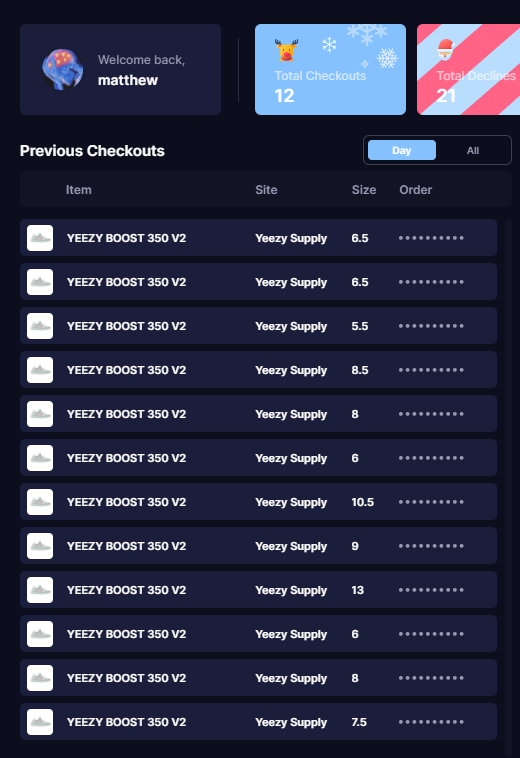
Task: Click the size value 13
Action: pos(358,590)
